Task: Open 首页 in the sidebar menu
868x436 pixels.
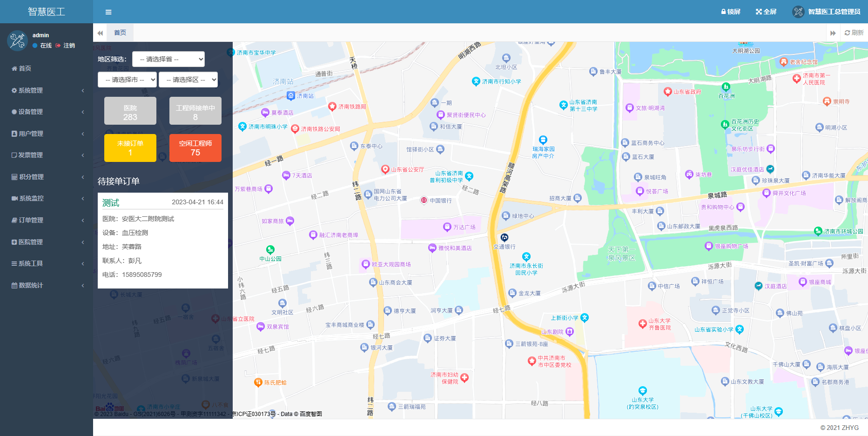Action: coord(47,68)
